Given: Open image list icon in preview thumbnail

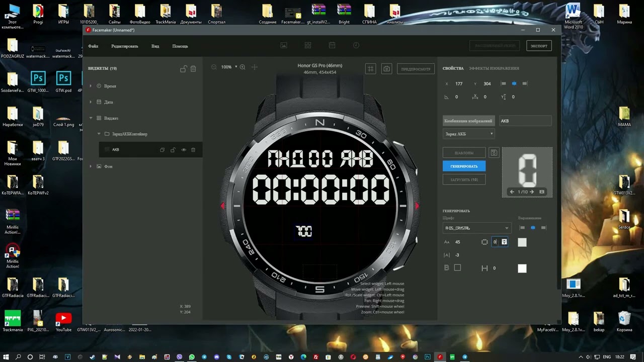Looking at the screenshot, I should click(x=542, y=192).
